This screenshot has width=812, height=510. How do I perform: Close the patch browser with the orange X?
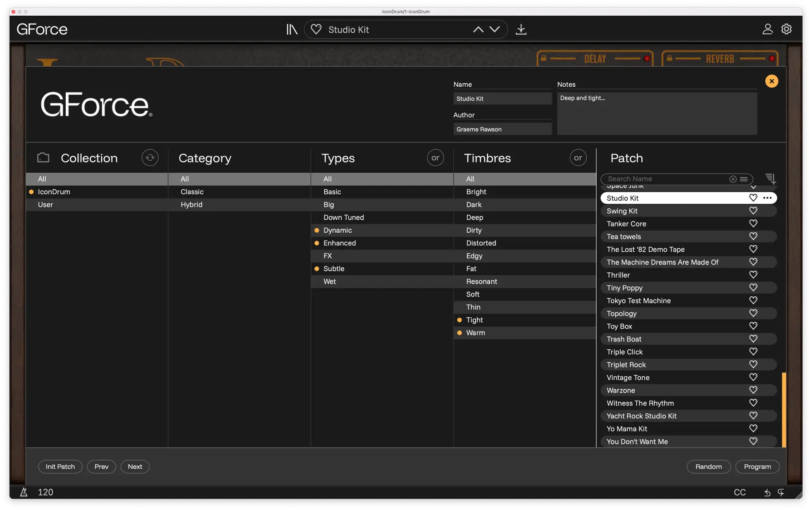click(772, 81)
